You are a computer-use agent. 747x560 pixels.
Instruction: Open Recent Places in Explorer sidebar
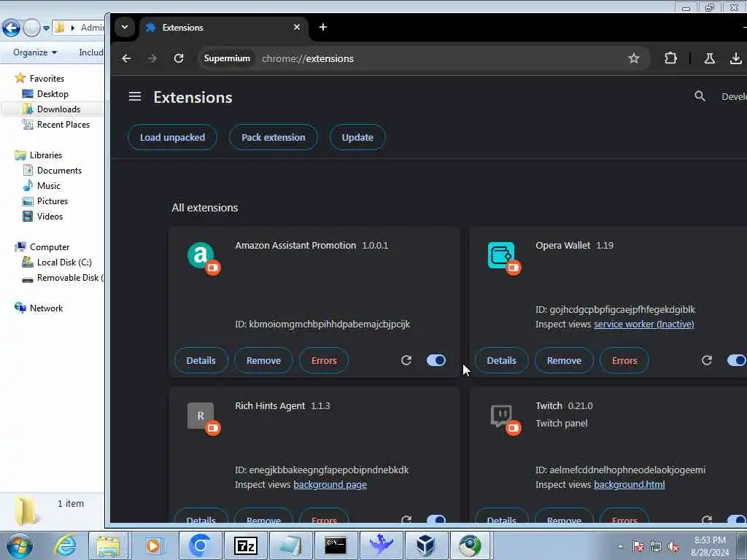pos(56,124)
